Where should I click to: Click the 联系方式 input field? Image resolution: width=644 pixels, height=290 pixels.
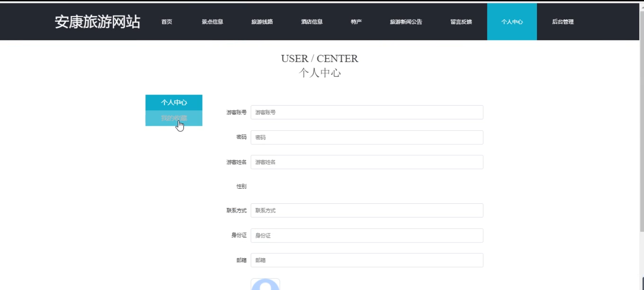(367, 210)
